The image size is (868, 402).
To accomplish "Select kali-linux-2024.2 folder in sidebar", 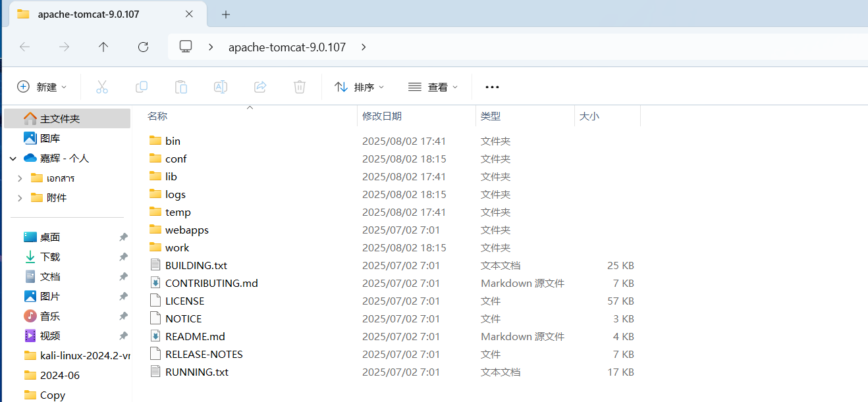I will (77, 355).
